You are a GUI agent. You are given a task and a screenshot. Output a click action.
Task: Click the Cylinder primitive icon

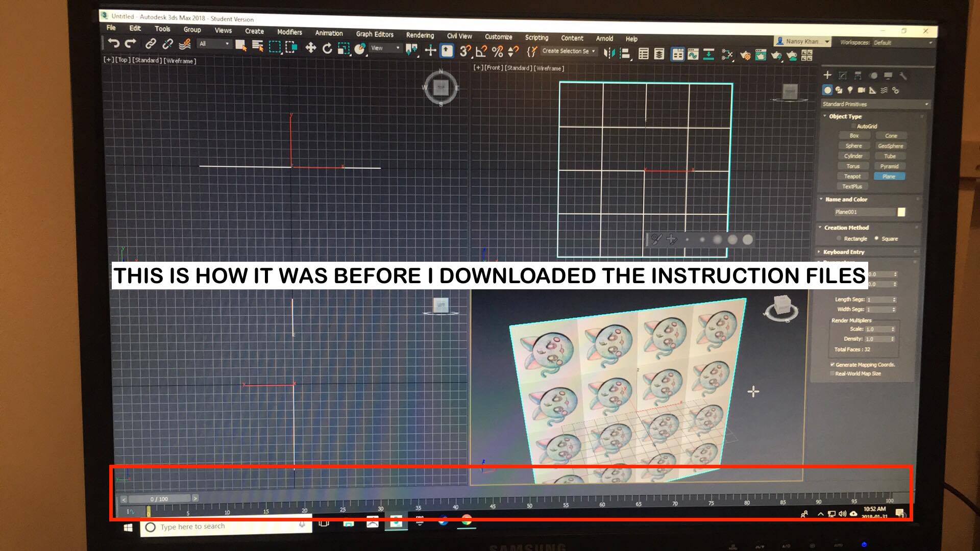click(849, 156)
